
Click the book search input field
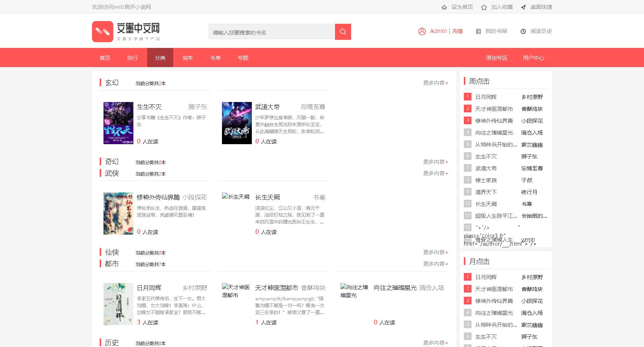pos(271,31)
